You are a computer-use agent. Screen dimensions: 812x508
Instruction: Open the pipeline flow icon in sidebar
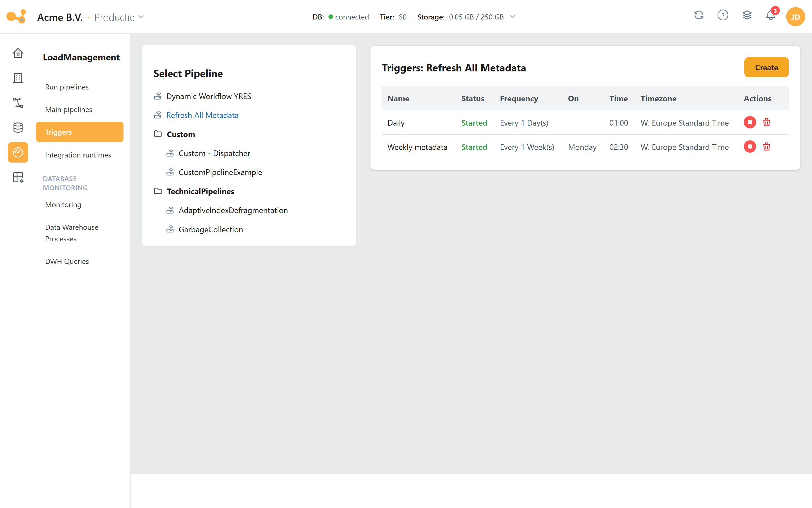18,103
